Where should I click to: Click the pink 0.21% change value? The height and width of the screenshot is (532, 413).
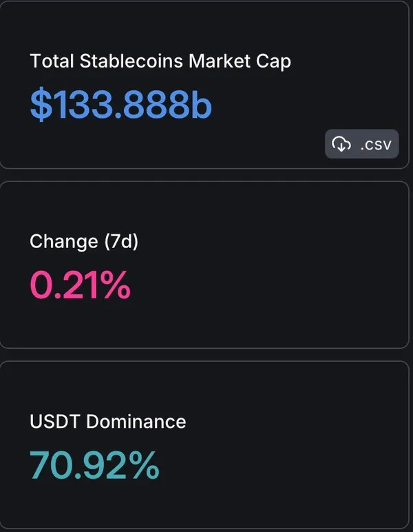pyautogui.click(x=80, y=285)
